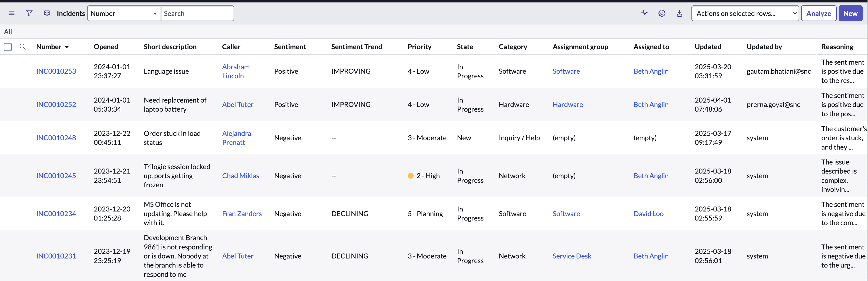This screenshot has width=868, height=281.
Task: Open incident INC0010245
Action: (56, 176)
